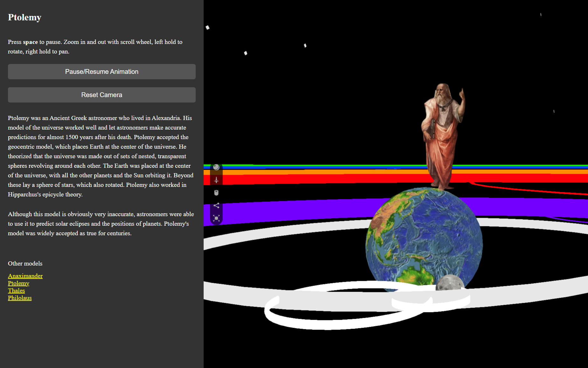The height and width of the screenshot is (368, 588).
Task: Open the mouse controls help icon
Action: click(x=216, y=192)
